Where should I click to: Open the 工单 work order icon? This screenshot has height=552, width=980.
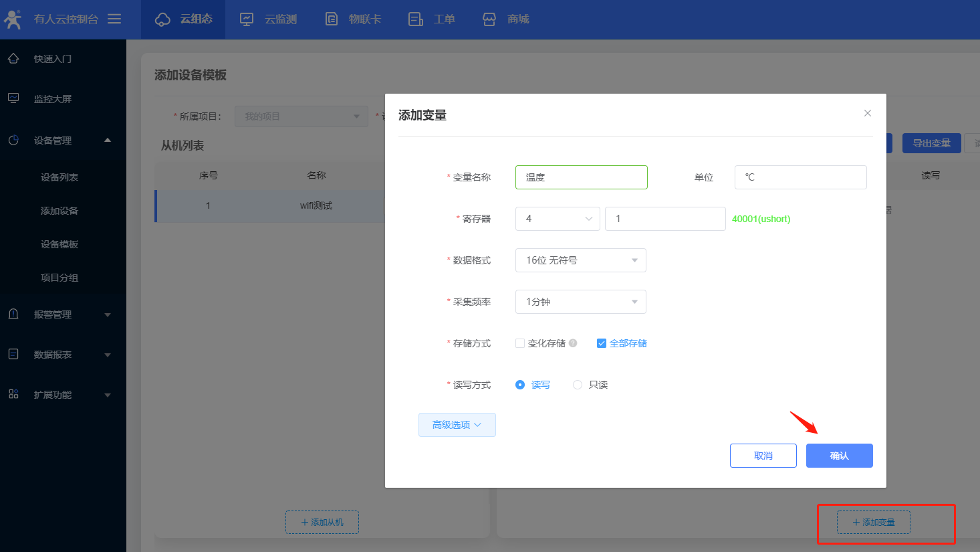coord(416,19)
